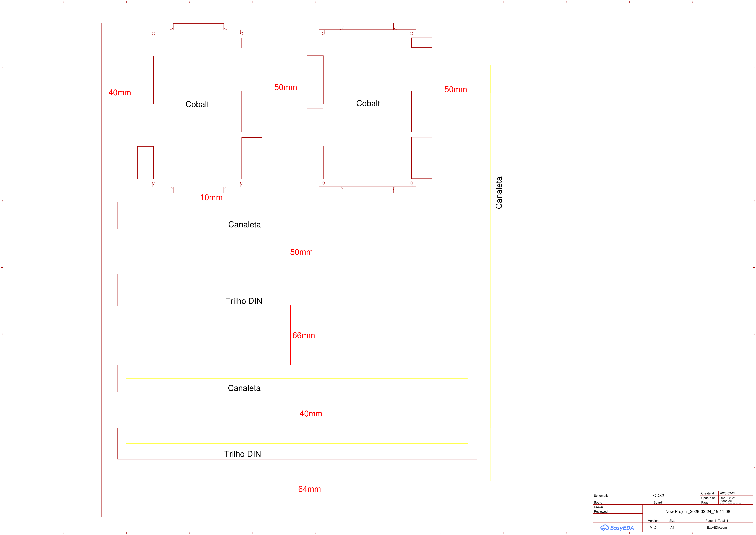The image size is (756, 535).
Task: Select the 10mm dimension text
Action: coord(211,198)
